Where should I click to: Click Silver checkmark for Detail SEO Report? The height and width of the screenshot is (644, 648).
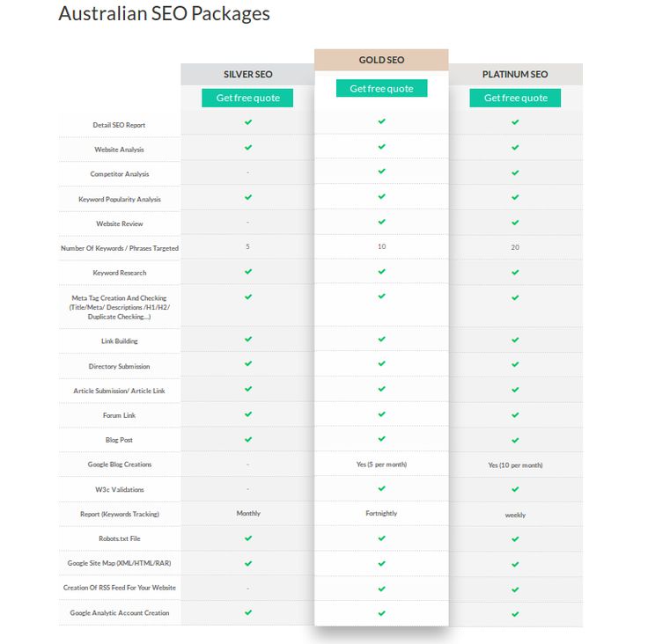point(248,122)
